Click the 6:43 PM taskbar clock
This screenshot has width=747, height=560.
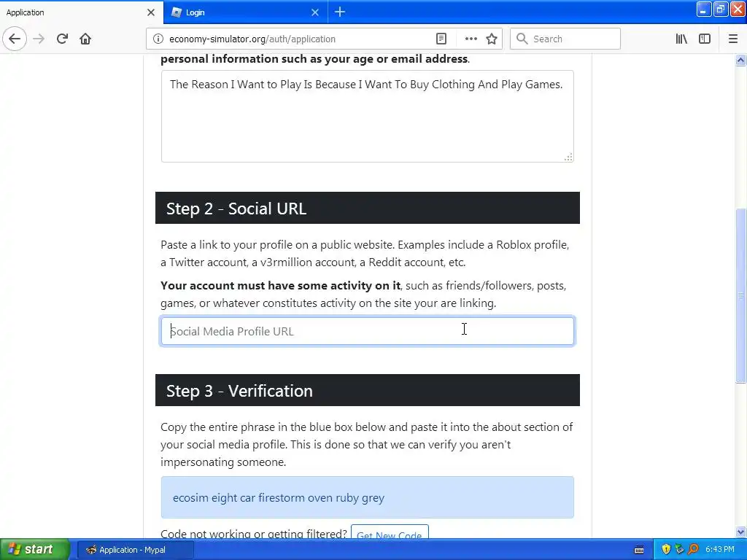pyautogui.click(x=720, y=550)
